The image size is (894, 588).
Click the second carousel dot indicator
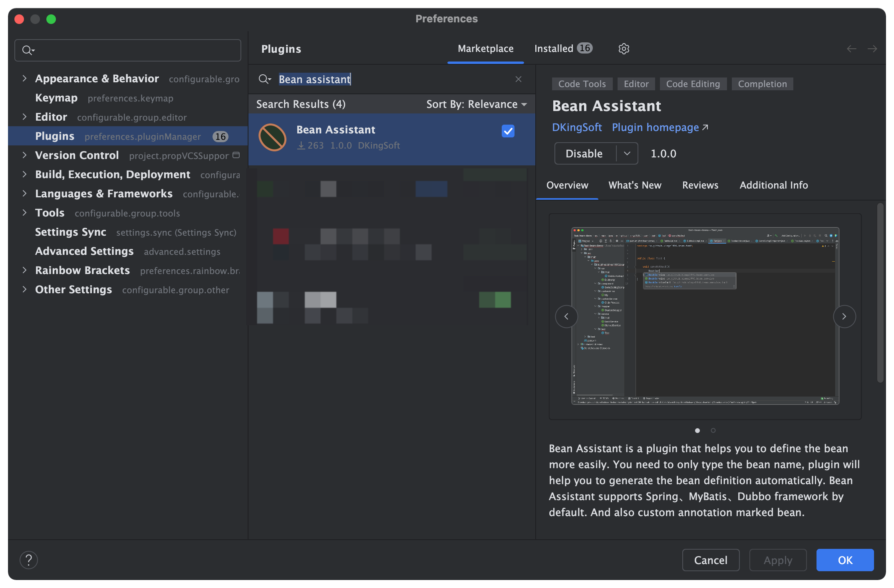coord(713,430)
